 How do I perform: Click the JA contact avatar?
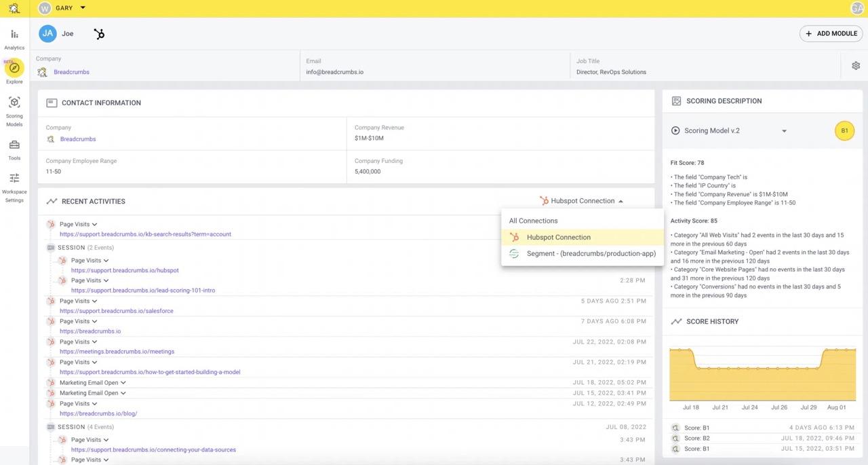point(47,33)
